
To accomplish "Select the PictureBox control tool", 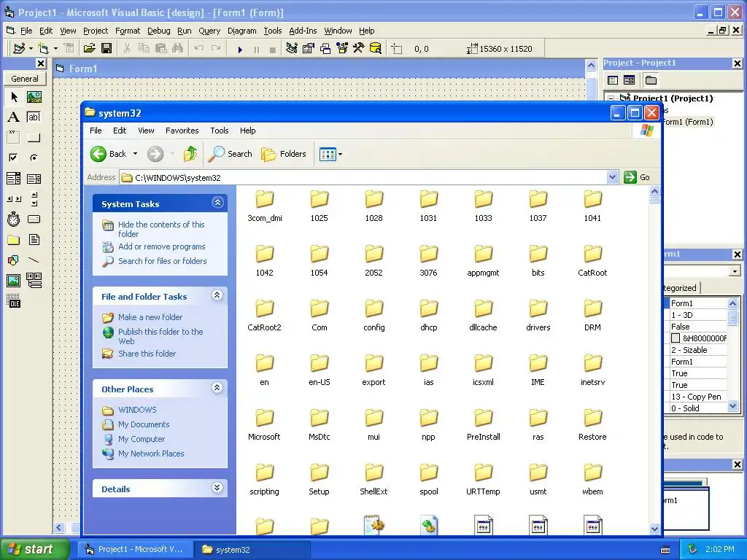I will pyautogui.click(x=34, y=97).
